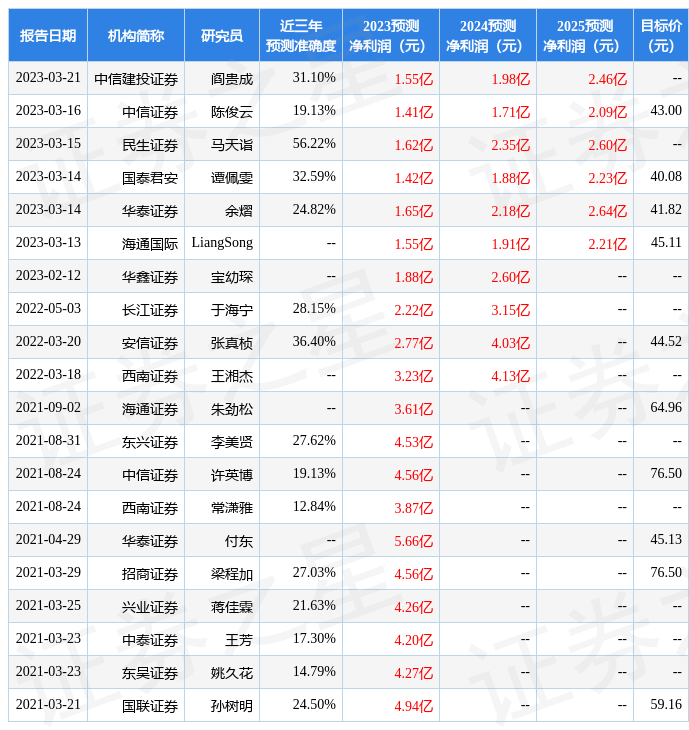Open the 招商证券 institution entry
This screenshot has height=730, width=689.
point(150,574)
